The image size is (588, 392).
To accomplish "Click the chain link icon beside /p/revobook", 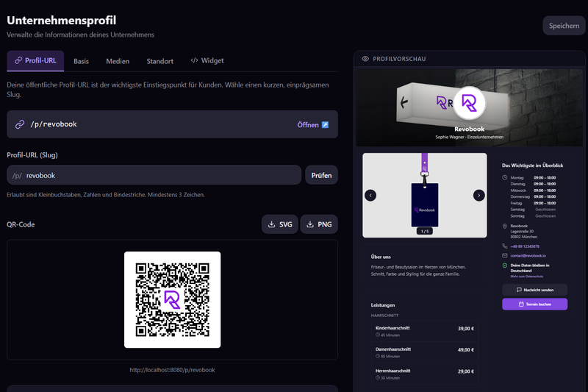I will point(20,124).
